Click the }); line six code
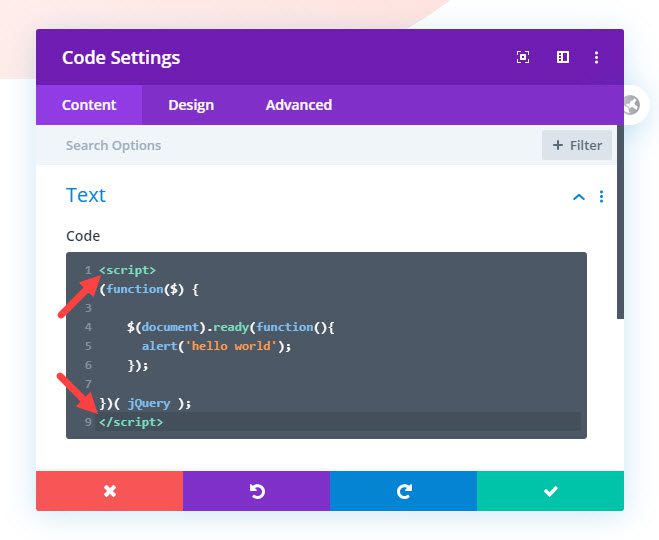 click(138, 365)
